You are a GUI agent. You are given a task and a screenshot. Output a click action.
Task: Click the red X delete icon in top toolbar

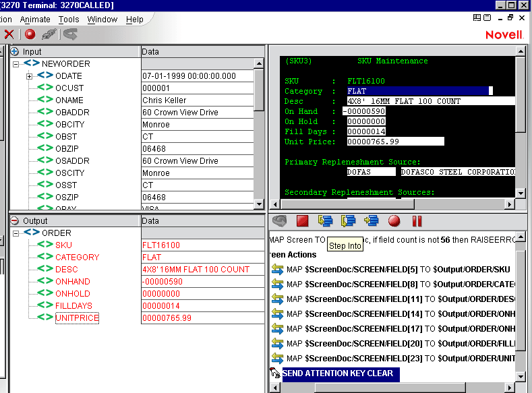pos(9,34)
